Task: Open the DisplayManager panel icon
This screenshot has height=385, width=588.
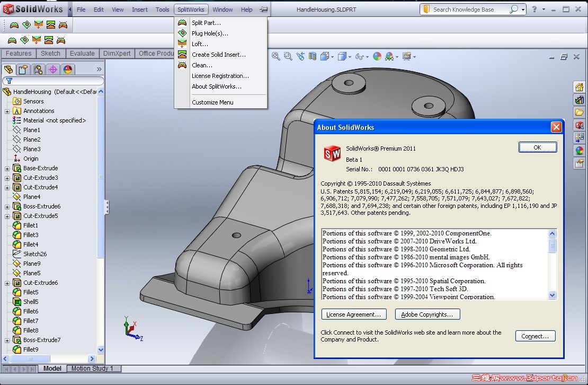Action: (67, 69)
